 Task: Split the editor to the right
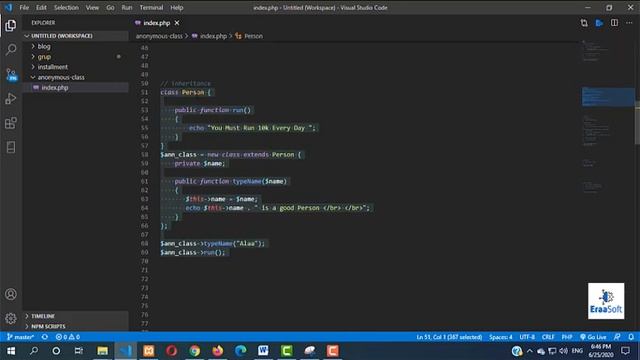point(614,23)
